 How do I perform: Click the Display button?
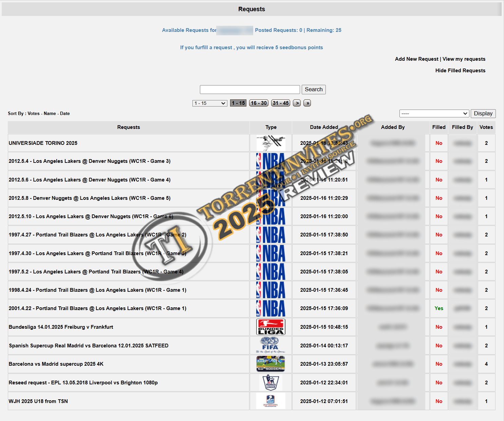point(483,114)
